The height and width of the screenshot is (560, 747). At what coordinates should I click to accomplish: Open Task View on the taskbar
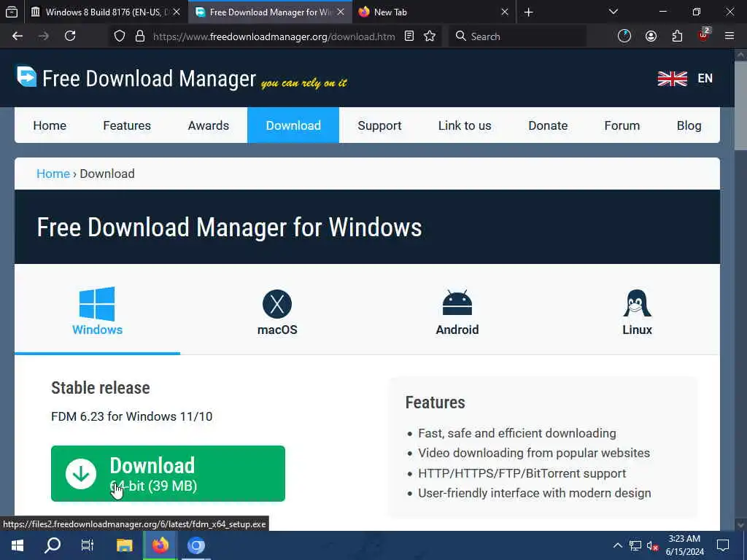(x=88, y=545)
